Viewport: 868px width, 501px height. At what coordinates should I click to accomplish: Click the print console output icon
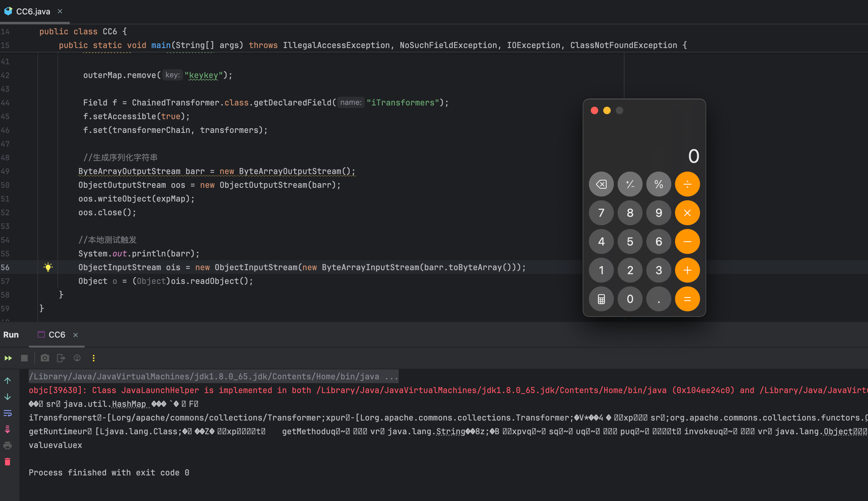tap(7, 445)
